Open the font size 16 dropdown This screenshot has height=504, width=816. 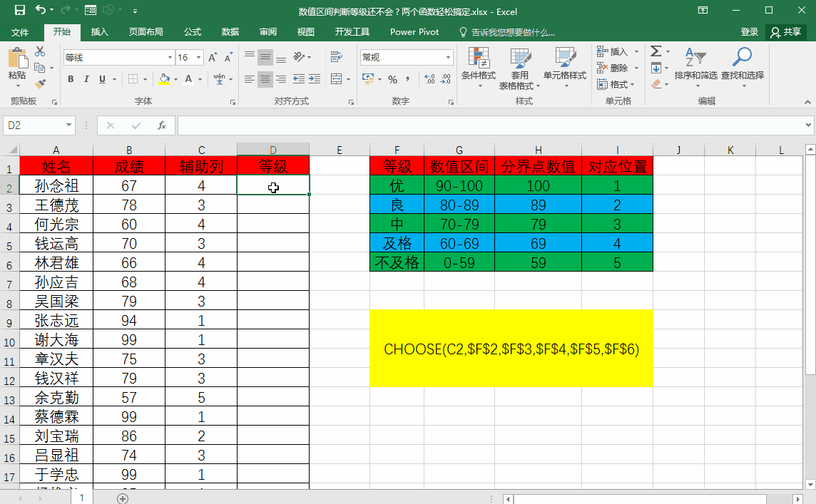(x=198, y=57)
